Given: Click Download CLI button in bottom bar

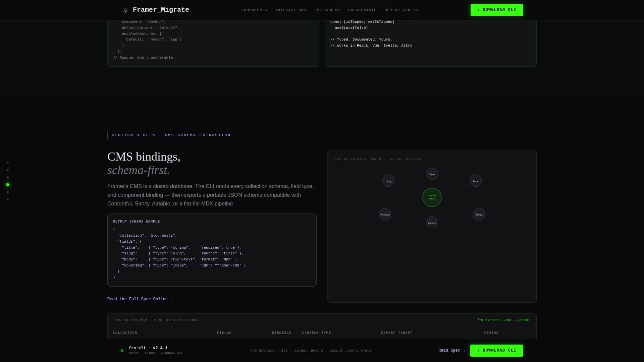Looking at the screenshot, I should pyautogui.click(x=496, y=351).
